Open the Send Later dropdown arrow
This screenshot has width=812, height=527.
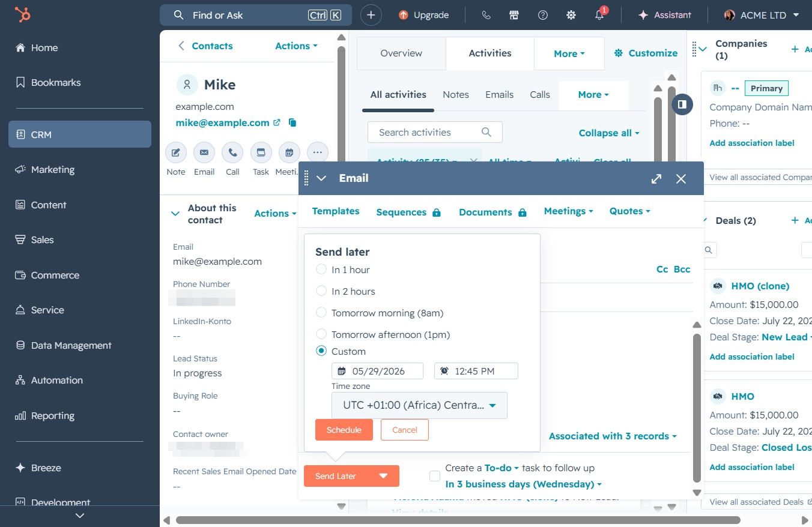pyautogui.click(x=383, y=476)
